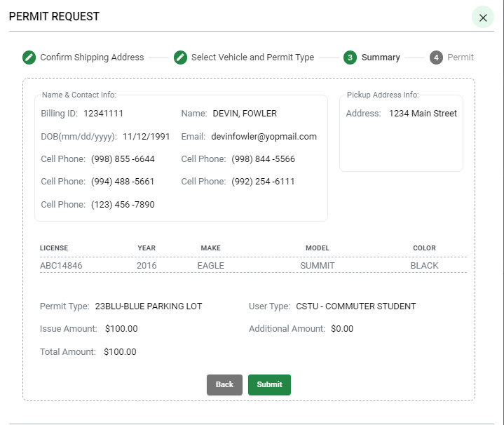Click vehicle make EAGLE
This screenshot has width=504, height=425.
point(210,266)
